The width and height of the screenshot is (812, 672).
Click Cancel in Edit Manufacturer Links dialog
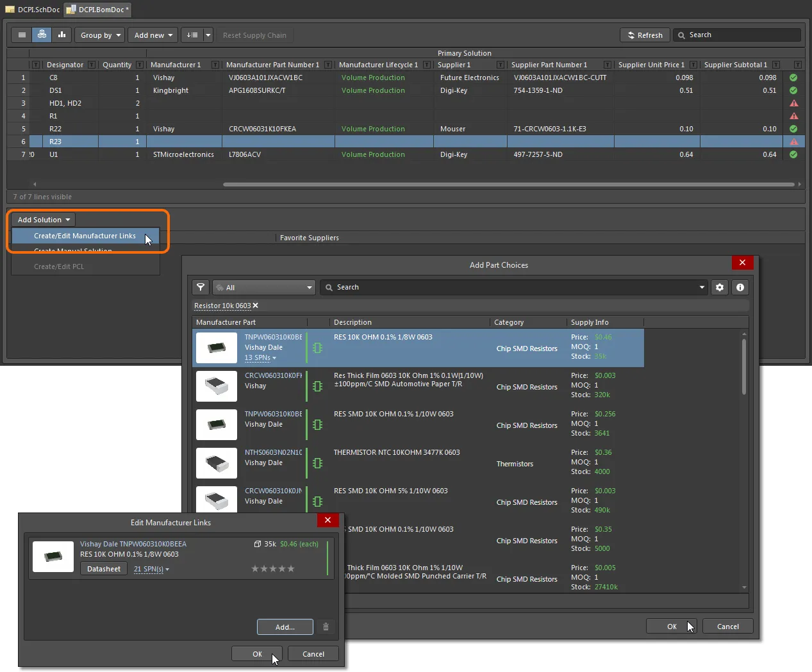[x=313, y=654]
